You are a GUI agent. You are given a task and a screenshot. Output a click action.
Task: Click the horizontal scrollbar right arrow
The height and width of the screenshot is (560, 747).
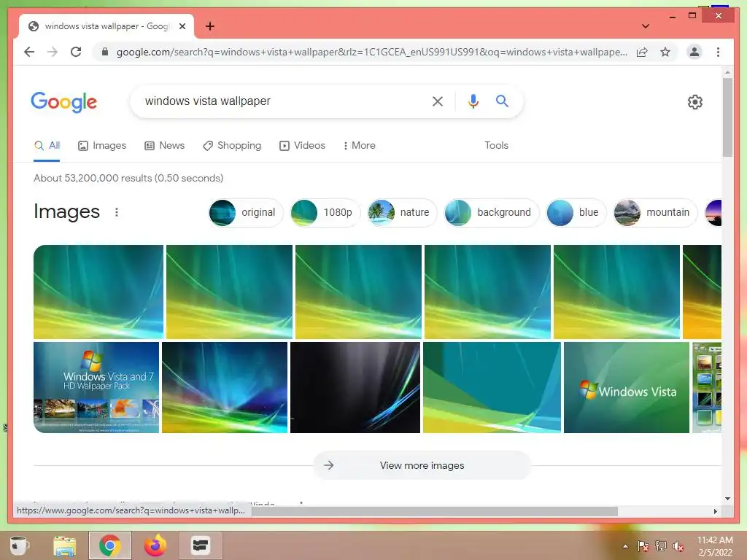click(x=715, y=511)
